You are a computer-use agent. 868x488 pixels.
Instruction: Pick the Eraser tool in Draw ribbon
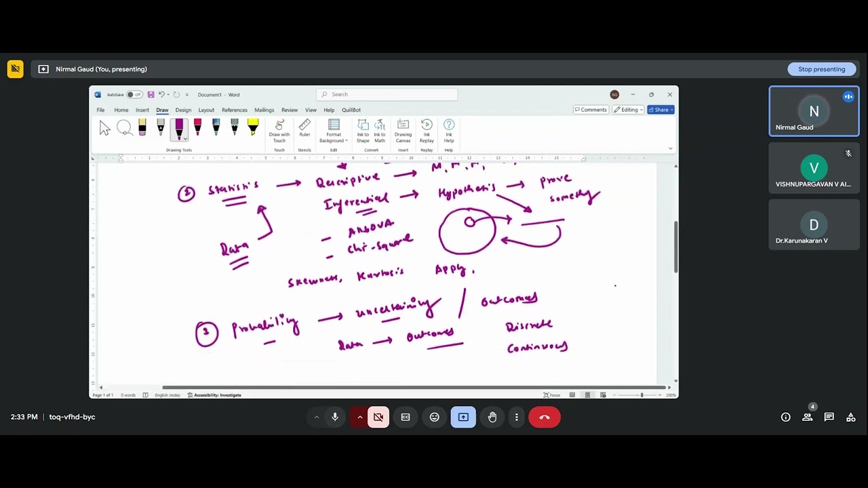click(x=142, y=127)
